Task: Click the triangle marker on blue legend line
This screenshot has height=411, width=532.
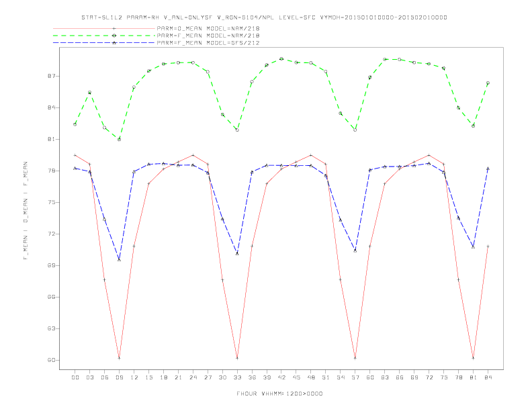Action: pyautogui.click(x=114, y=43)
